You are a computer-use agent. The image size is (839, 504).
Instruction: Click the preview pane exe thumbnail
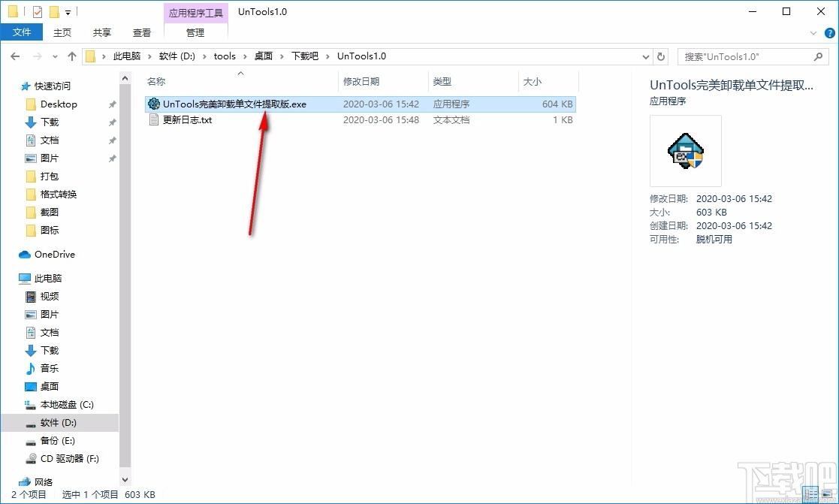686,152
